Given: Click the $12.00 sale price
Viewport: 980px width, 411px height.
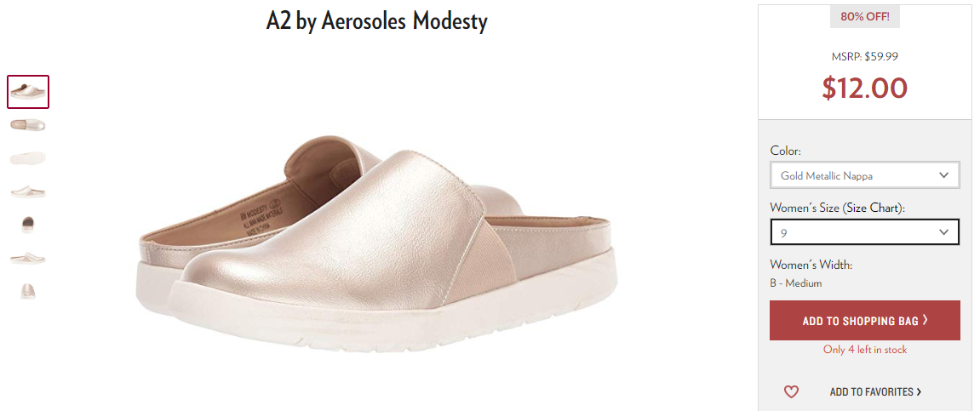Looking at the screenshot, I should (865, 88).
